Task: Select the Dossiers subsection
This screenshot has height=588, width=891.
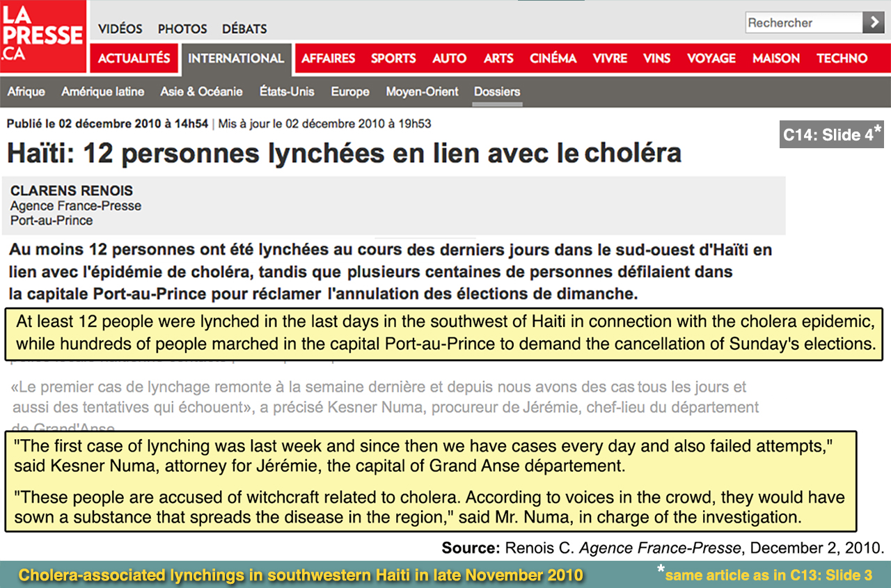Action: [497, 92]
